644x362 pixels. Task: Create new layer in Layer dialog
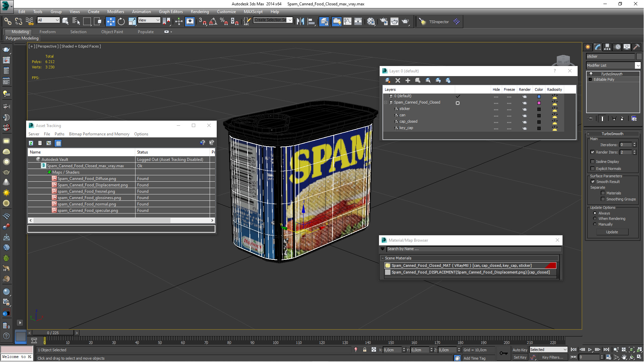pyautogui.click(x=388, y=80)
